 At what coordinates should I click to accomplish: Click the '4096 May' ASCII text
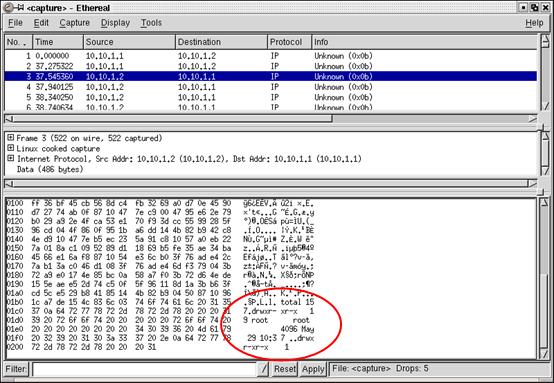tap(297, 329)
